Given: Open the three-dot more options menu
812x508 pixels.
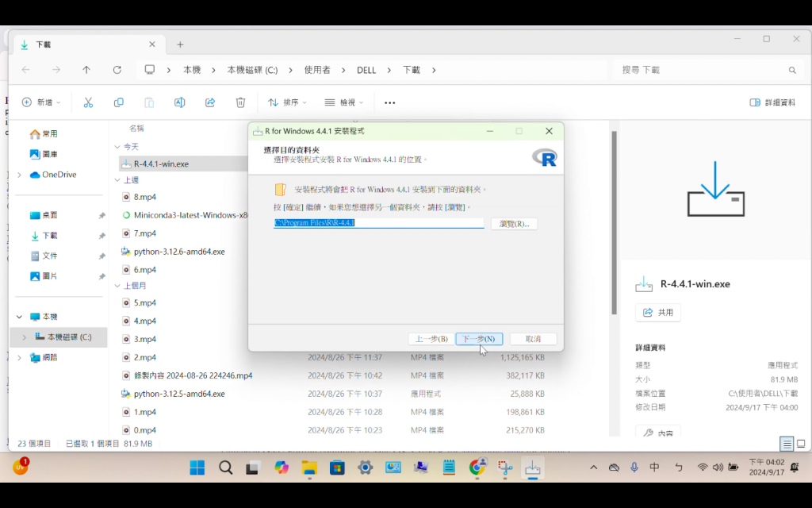Looking at the screenshot, I should pyautogui.click(x=390, y=102).
